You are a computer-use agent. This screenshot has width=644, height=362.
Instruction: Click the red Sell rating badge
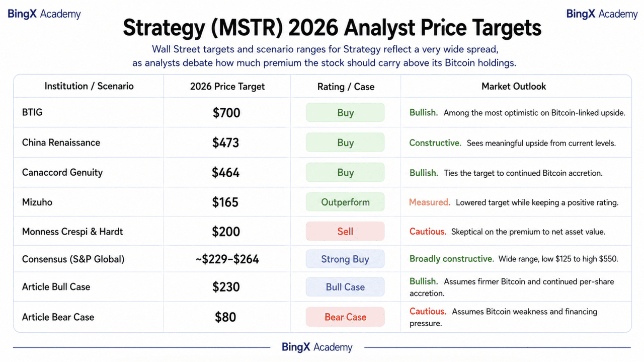(345, 232)
